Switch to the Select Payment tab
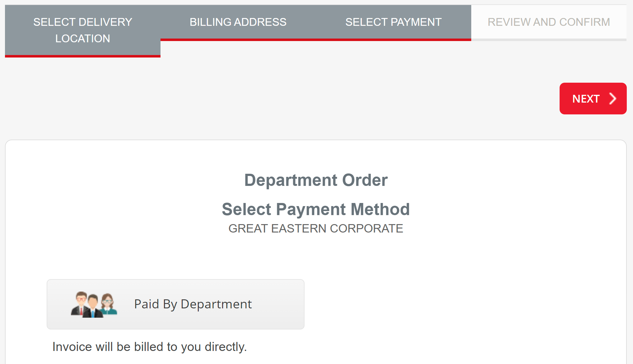The width and height of the screenshot is (633, 364). [393, 22]
